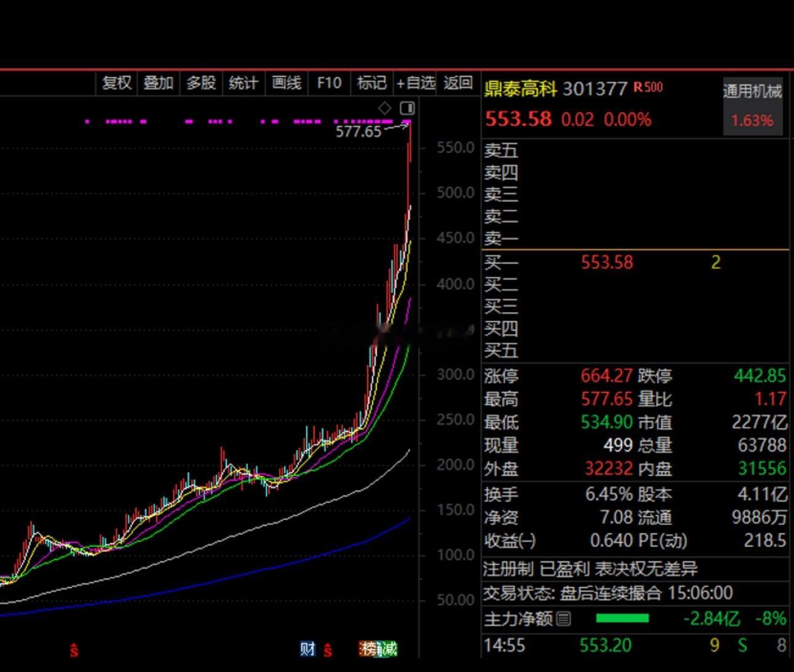Click the 返回 back button
This screenshot has width=794, height=672.
[458, 82]
